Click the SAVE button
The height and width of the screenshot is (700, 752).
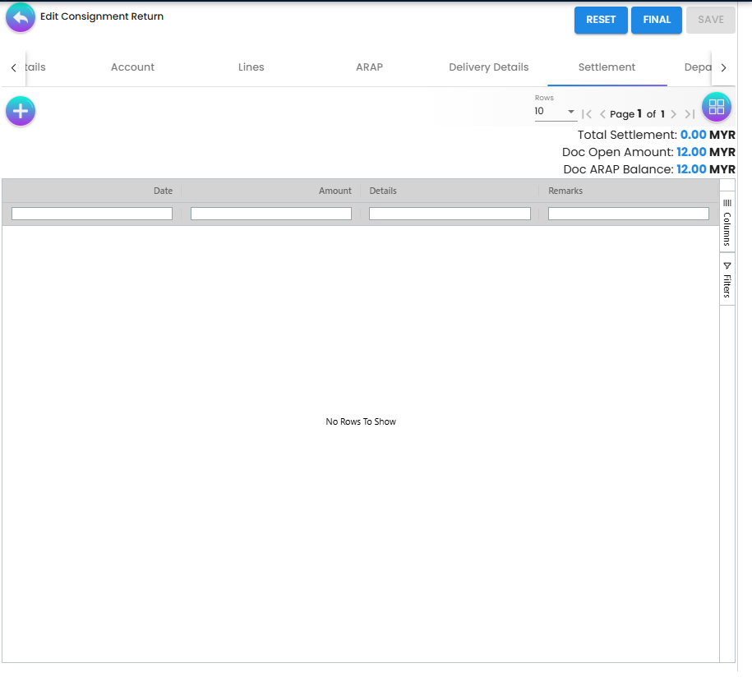point(710,20)
